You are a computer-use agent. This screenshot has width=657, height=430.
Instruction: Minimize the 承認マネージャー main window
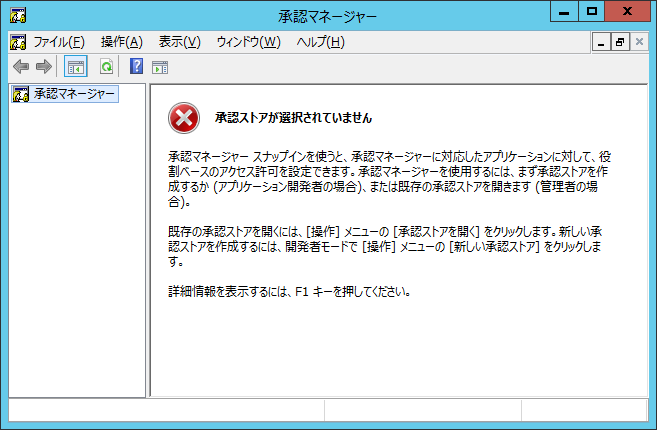(564, 11)
